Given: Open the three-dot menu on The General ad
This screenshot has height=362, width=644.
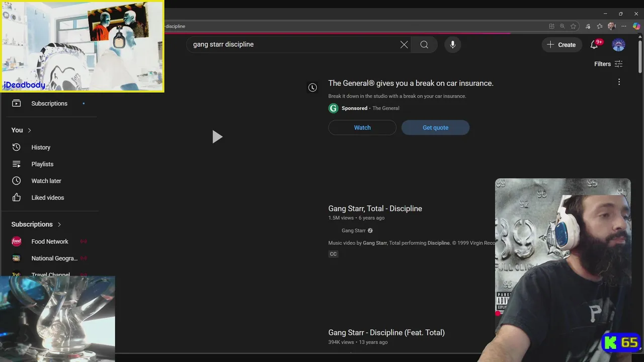Looking at the screenshot, I should coord(619,82).
